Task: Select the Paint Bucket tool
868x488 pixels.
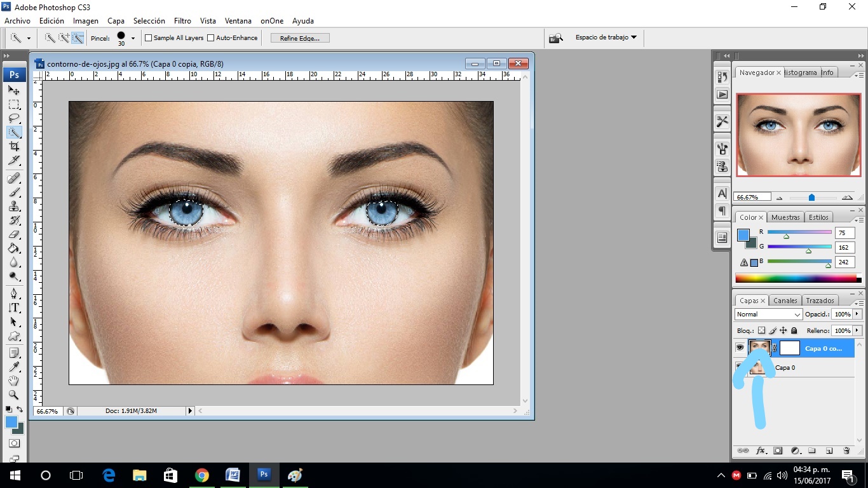Action: 14,248
